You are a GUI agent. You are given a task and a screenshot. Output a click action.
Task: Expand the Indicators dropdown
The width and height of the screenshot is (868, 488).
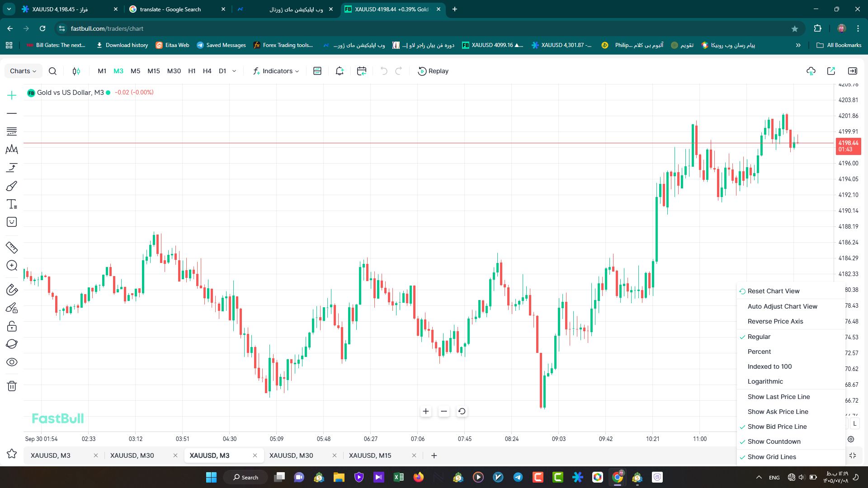tap(276, 71)
